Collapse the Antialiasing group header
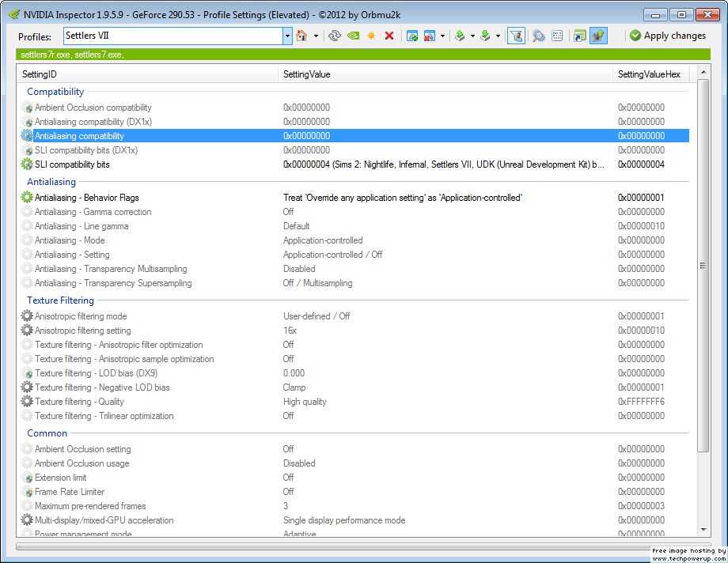This screenshot has width=728, height=563. 51,182
